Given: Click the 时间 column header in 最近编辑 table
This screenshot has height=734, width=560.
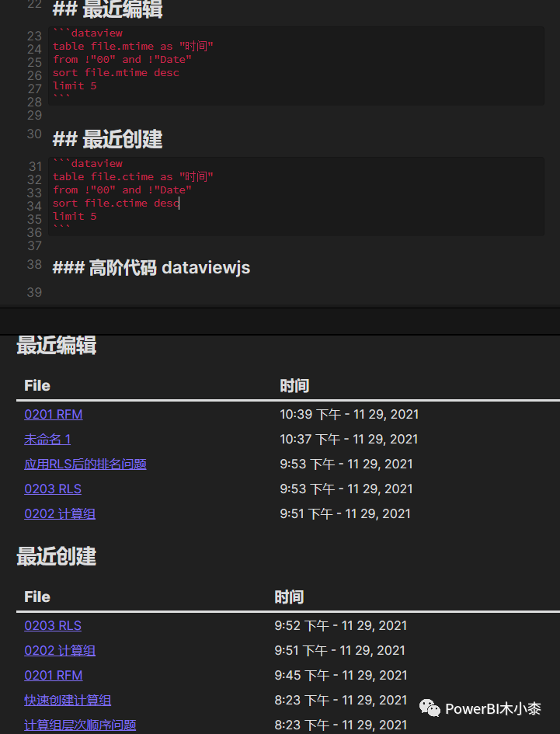Looking at the screenshot, I should coord(294,386).
